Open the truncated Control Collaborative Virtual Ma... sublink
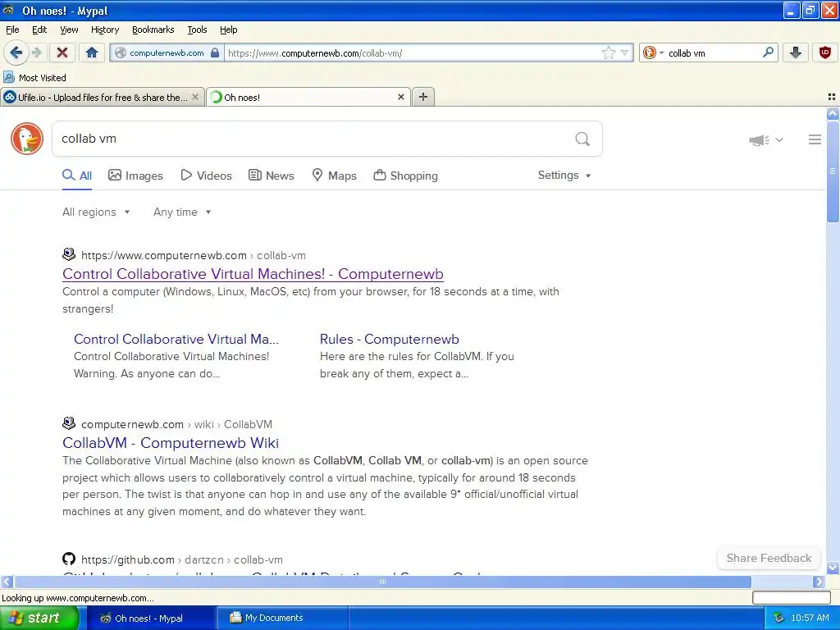840x630 pixels. coord(176,339)
